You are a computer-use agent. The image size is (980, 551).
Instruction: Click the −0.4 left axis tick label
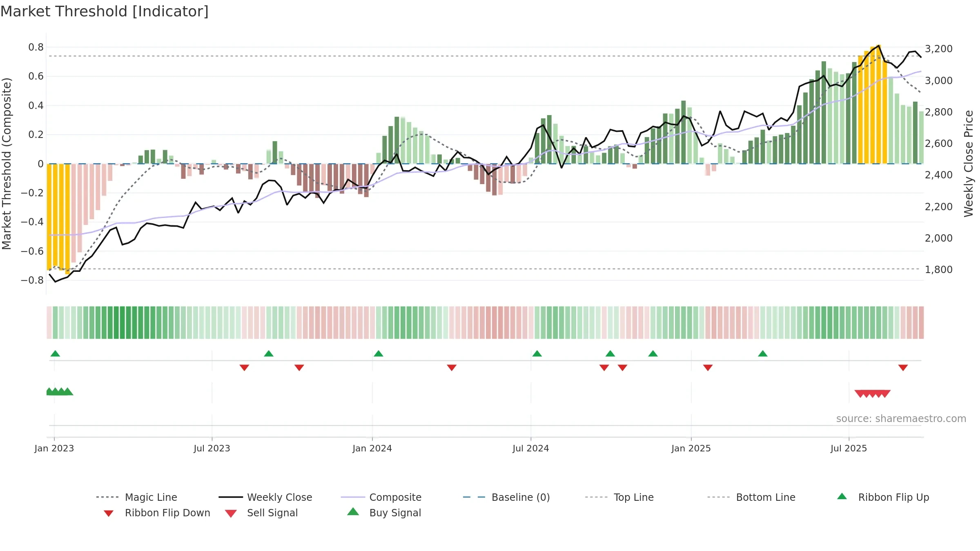(x=32, y=222)
